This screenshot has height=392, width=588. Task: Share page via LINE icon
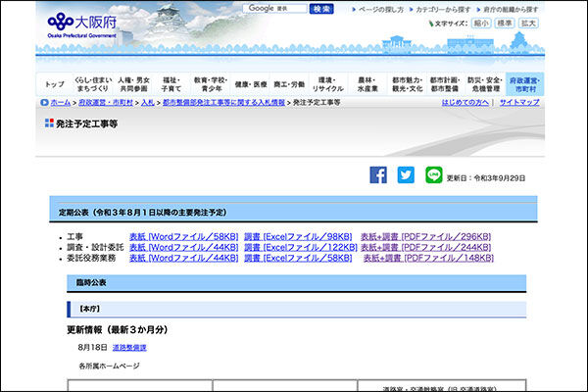(434, 175)
